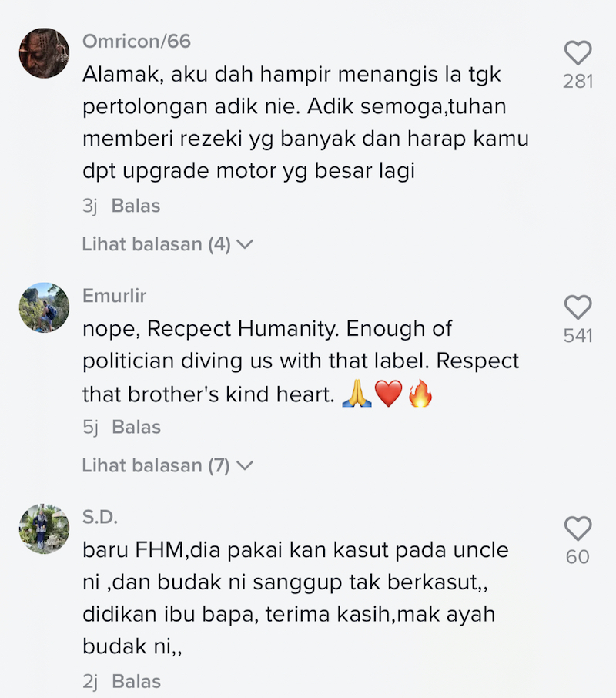Like the comment by Omricon/66
This screenshot has width=616, height=698.
[x=577, y=53]
